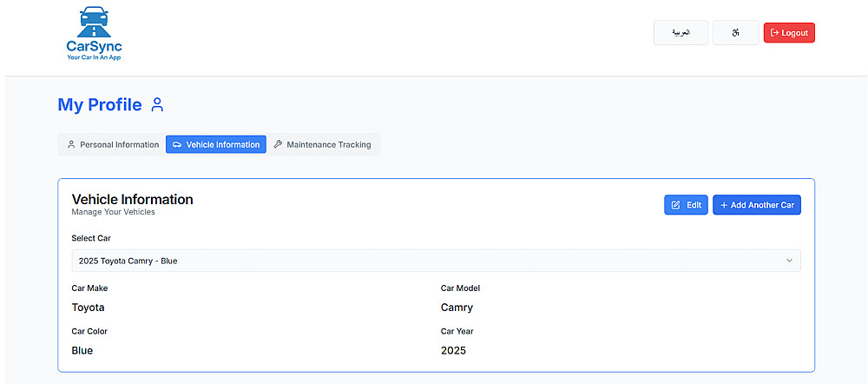Click the Car Color value Blue
The image size is (868, 384).
pos(82,351)
